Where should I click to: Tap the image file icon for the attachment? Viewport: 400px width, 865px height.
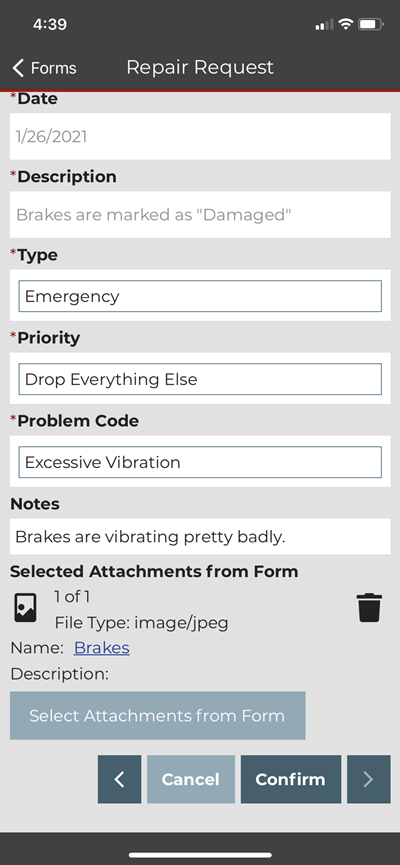tap(25, 608)
